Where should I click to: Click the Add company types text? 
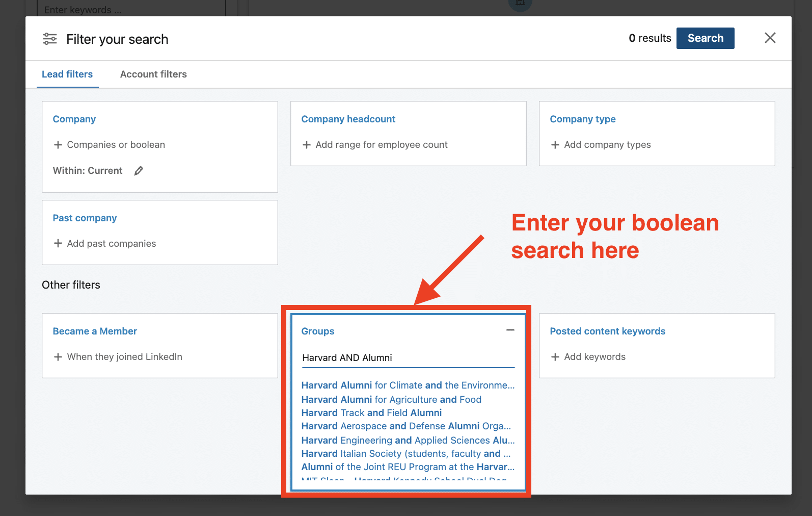608,145
